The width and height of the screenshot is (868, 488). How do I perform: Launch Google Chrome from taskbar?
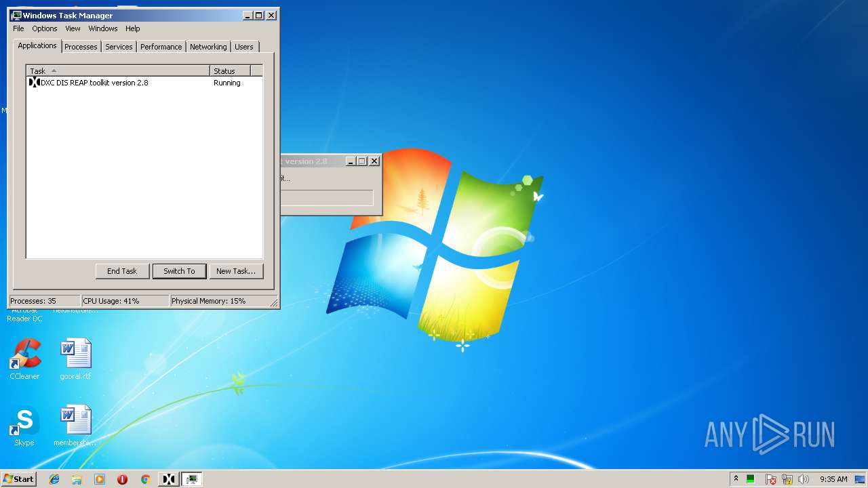tap(145, 479)
